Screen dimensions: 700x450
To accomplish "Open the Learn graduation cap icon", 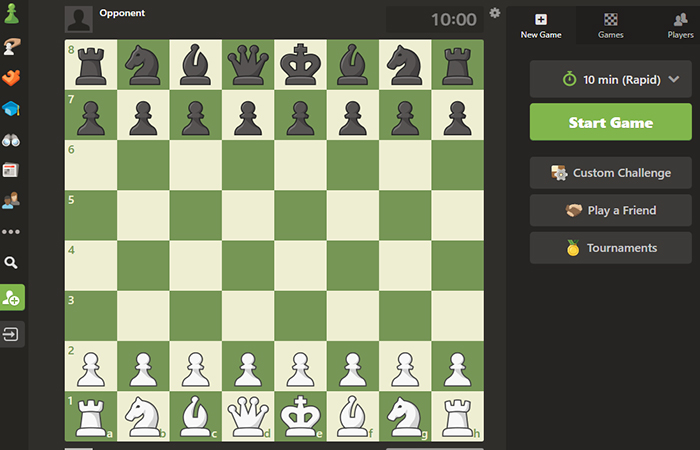I will (x=12, y=109).
